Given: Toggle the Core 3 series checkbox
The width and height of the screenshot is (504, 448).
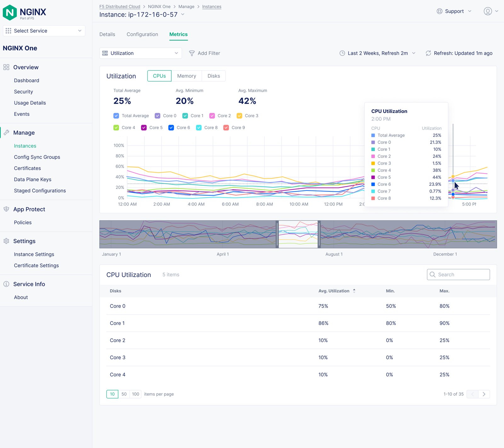Looking at the screenshot, I should (x=239, y=116).
